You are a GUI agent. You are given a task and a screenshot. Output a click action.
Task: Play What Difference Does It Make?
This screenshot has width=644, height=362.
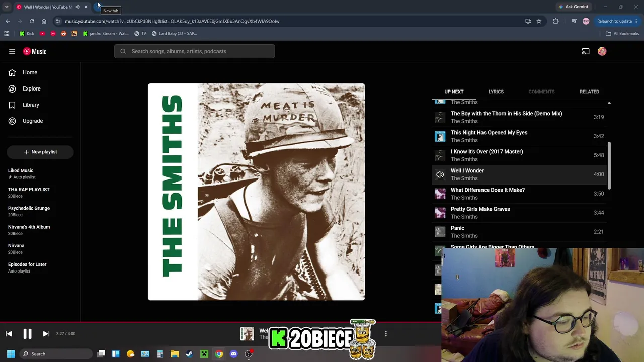pos(519,194)
